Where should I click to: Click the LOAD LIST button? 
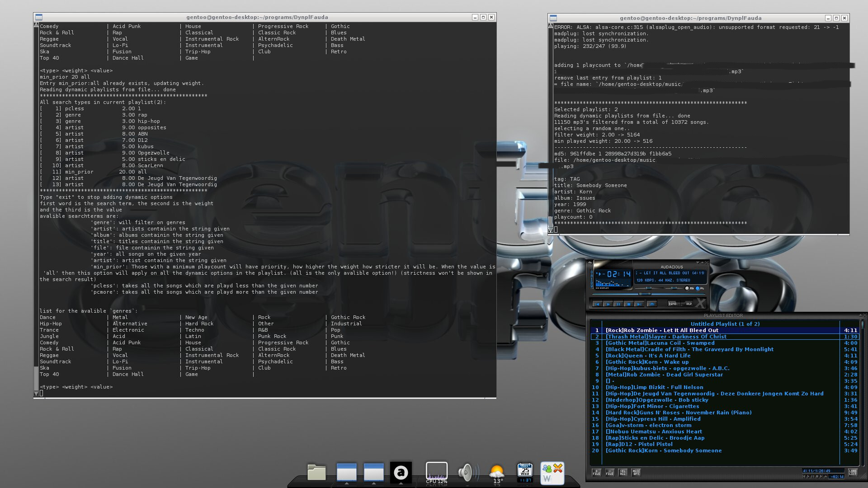click(x=852, y=473)
